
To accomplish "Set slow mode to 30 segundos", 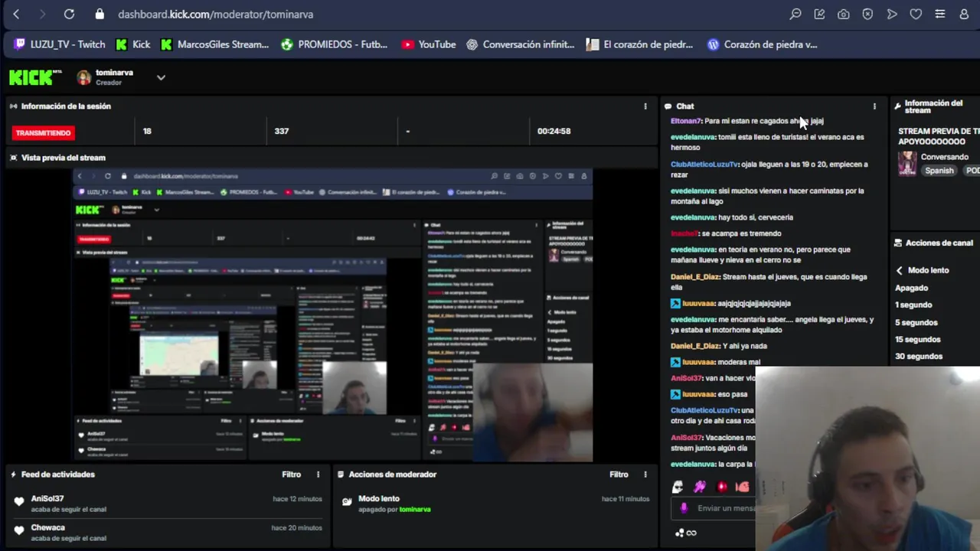I will [919, 356].
